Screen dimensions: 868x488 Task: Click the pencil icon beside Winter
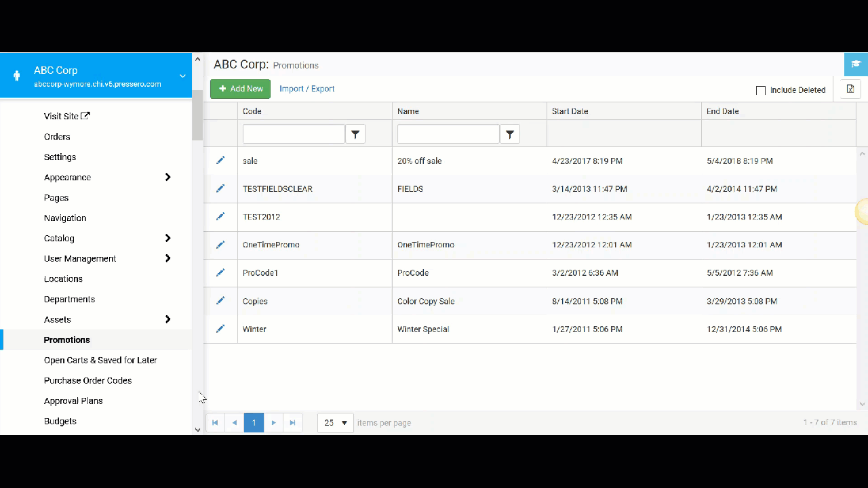coord(220,329)
